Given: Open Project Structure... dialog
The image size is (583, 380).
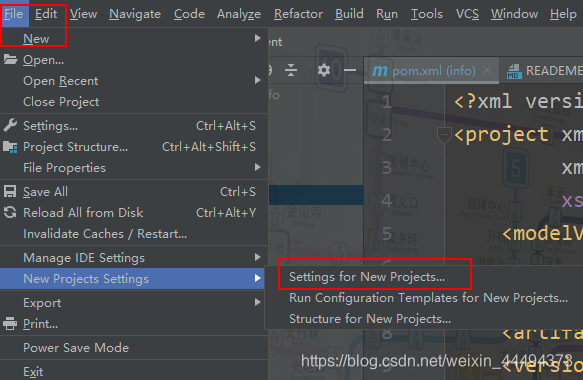Looking at the screenshot, I should pos(134,146).
